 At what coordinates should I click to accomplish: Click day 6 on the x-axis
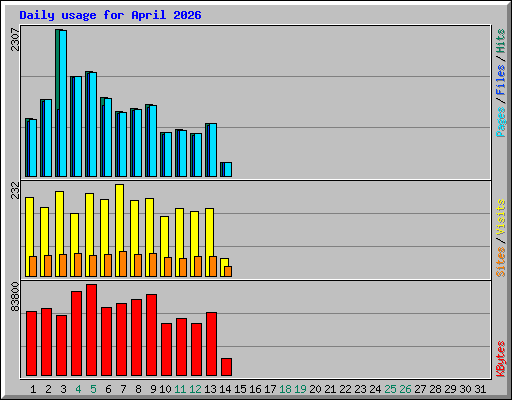tap(108, 389)
